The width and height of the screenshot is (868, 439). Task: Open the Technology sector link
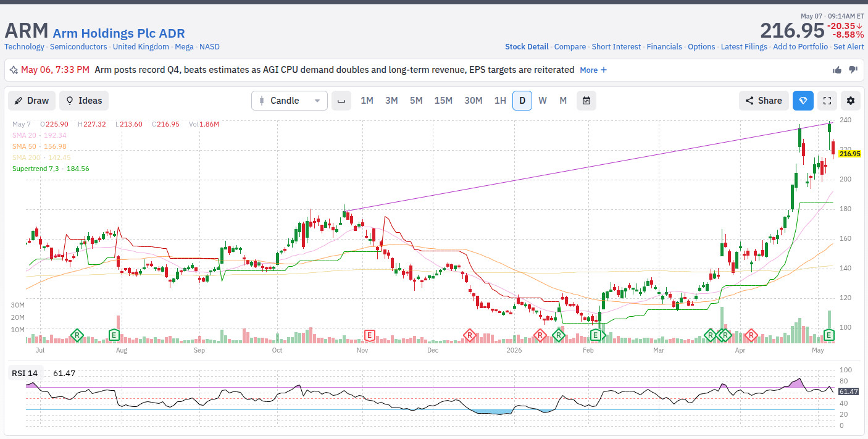[x=24, y=47]
